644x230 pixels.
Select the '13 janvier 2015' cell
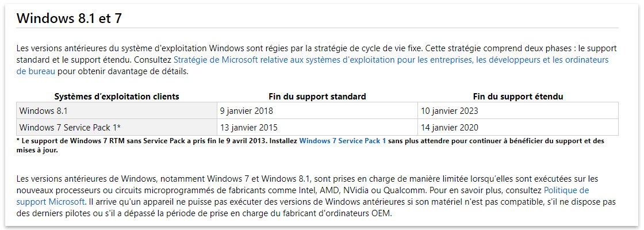[317, 127]
